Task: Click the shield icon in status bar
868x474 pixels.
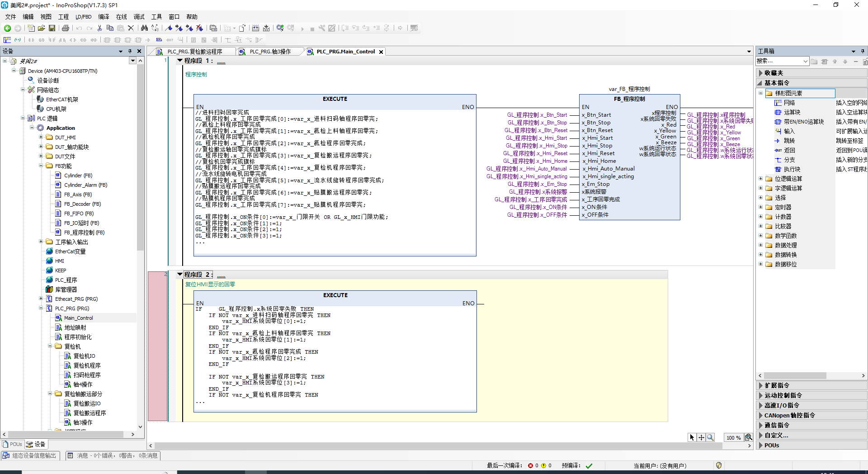Action: point(719,465)
